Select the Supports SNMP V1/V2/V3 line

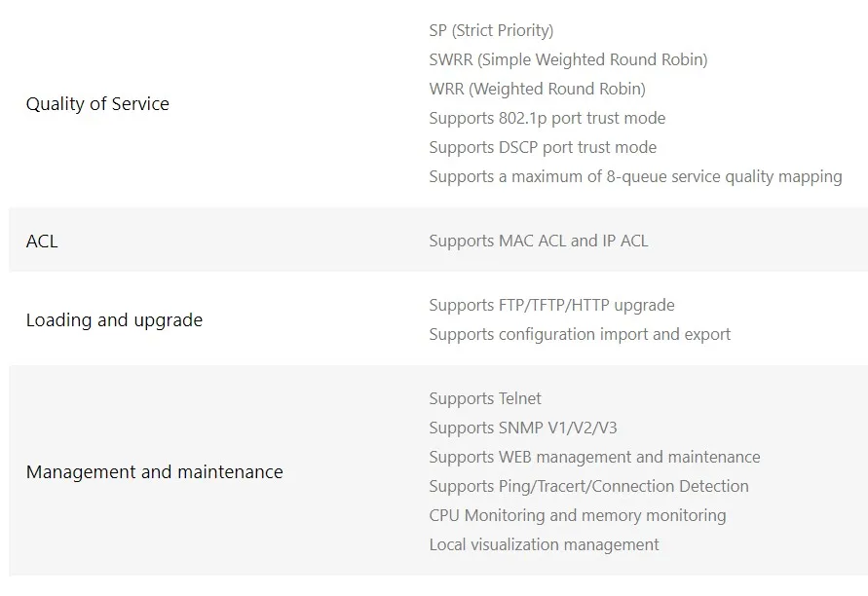[x=523, y=428]
